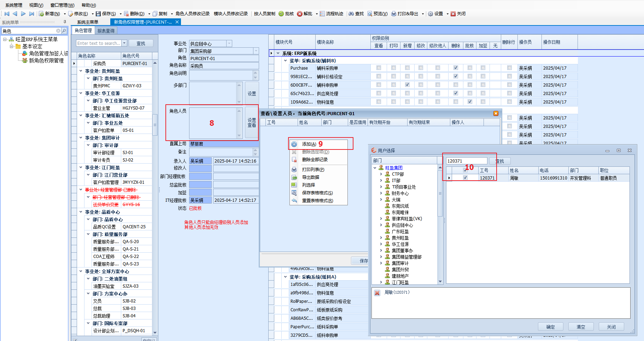Click the 修改(E) edit icon

71,14
